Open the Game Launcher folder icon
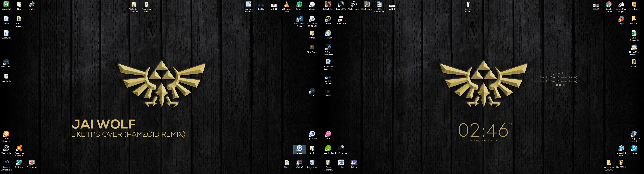The width and height of the screenshot is (644, 174). tap(328, 165)
